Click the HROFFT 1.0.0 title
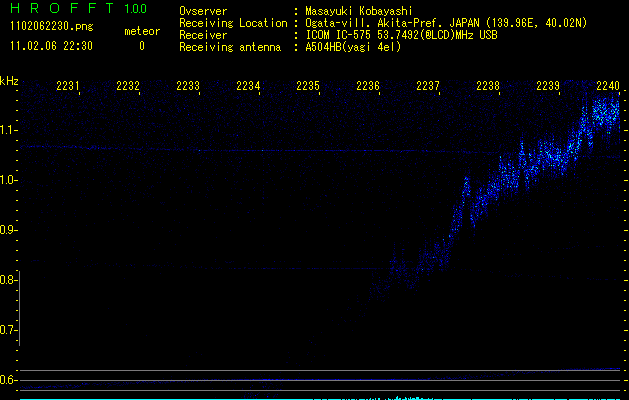Viewport: 629px width, 400px height. tap(79, 8)
